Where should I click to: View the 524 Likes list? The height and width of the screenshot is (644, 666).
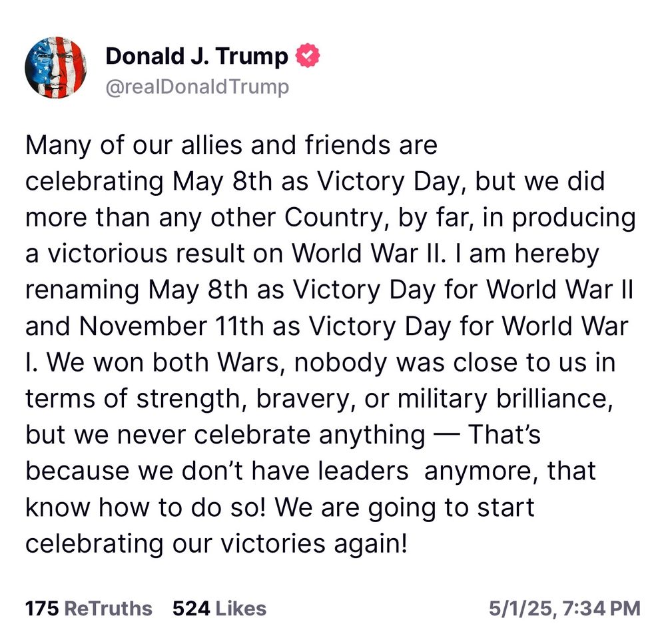point(219,608)
